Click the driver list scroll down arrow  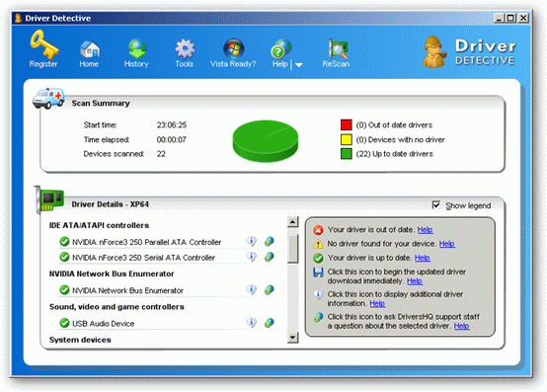(x=293, y=338)
